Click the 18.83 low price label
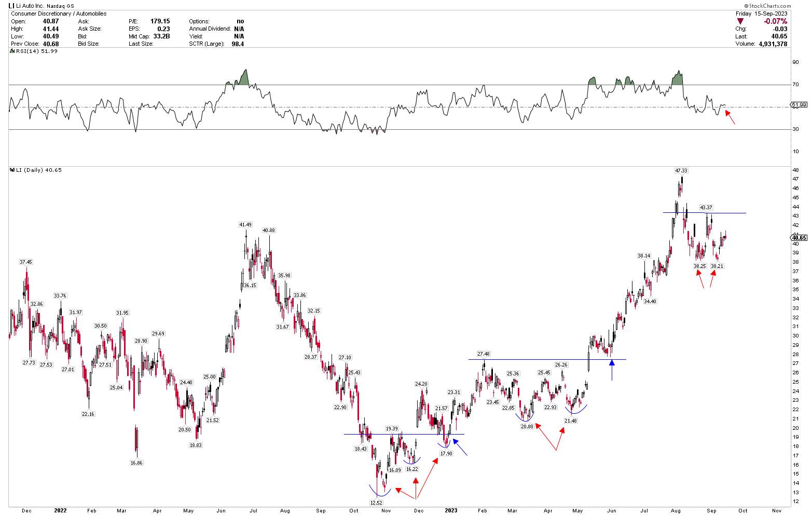812x515 pixels. pyautogui.click(x=196, y=445)
